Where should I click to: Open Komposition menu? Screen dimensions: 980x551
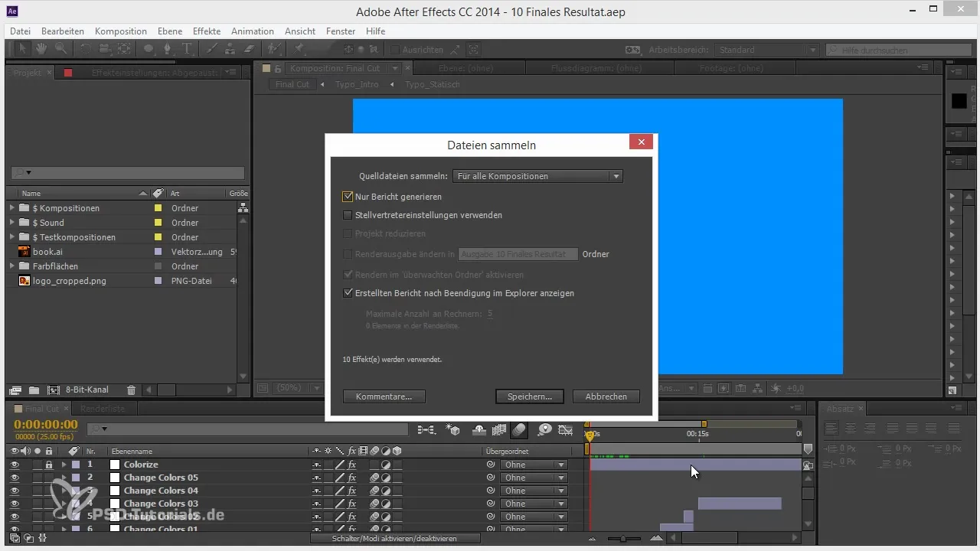[121, 31]
